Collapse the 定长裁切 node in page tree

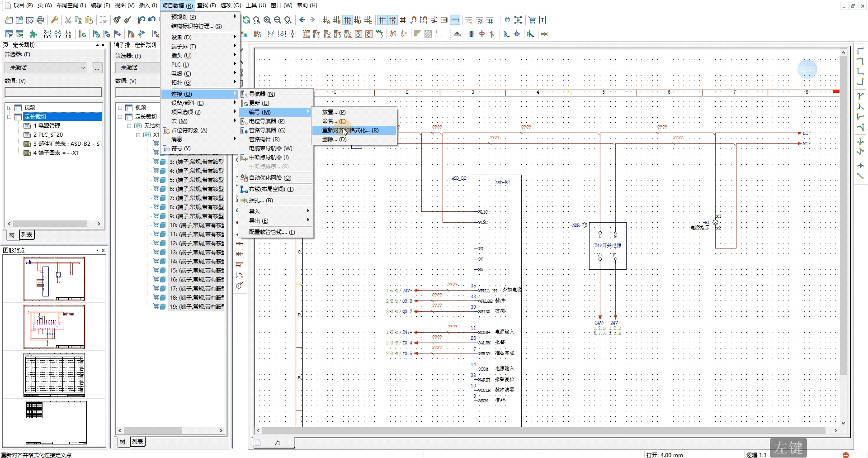pyautogui.click(x=9, y=117)
